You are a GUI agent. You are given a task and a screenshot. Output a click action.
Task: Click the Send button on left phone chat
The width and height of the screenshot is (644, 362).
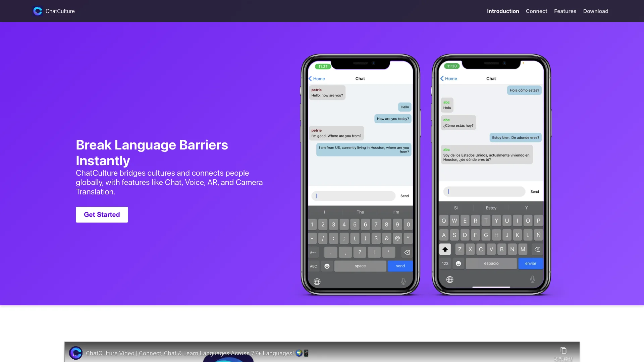click(x=404, y=196)
